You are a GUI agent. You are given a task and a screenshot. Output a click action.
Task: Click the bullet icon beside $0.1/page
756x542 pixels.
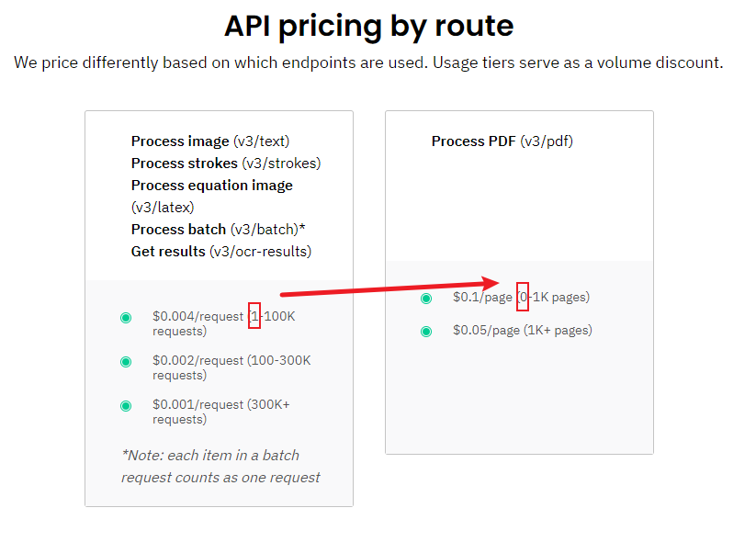pos(426,299)
